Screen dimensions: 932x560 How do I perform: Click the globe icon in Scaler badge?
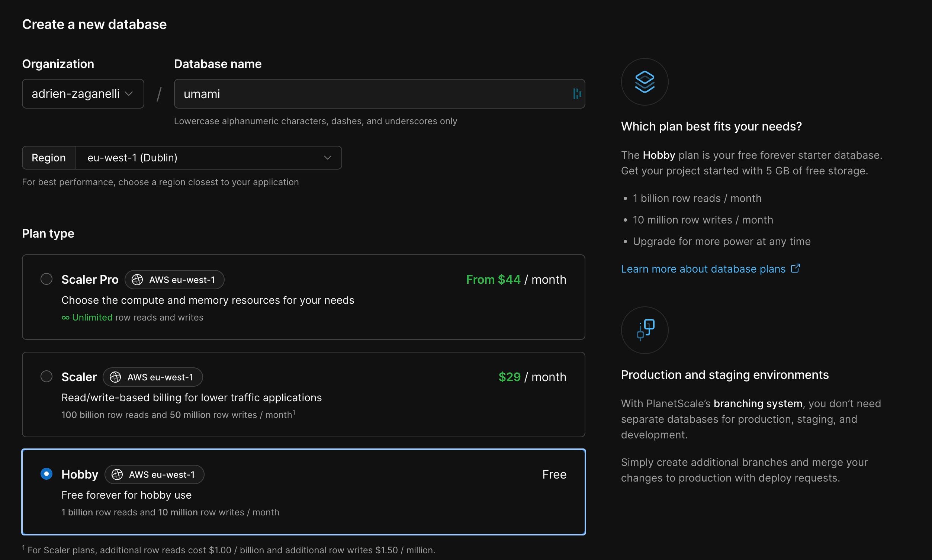(x=115, y=377)
